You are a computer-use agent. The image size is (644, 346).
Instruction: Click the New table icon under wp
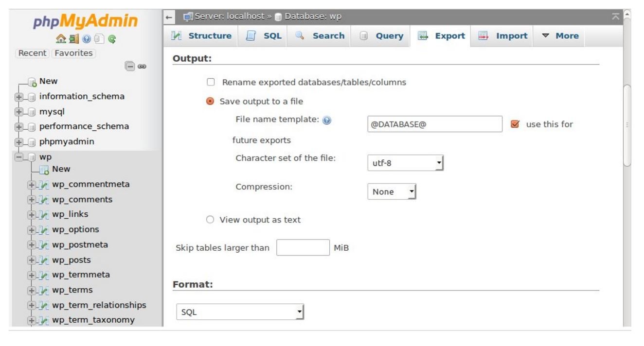coord(45,170)
